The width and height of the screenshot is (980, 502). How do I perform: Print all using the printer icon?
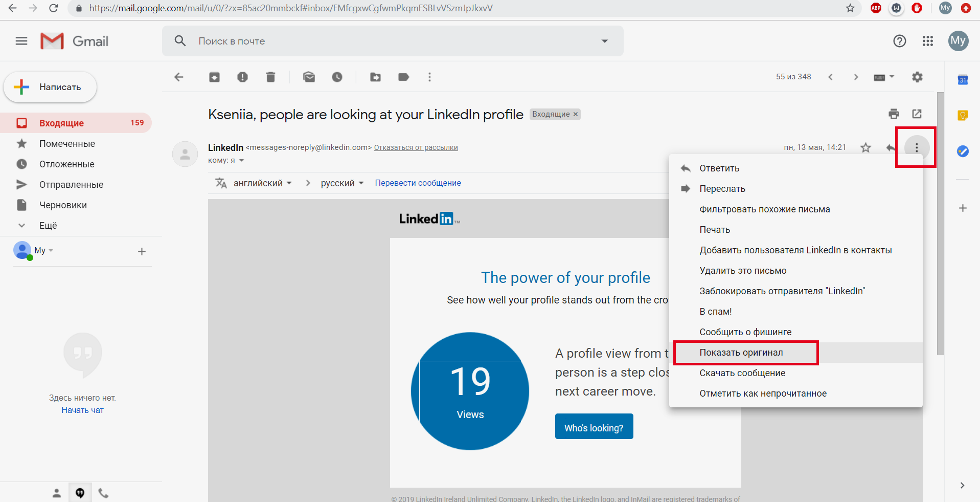click(x=894, y=114)
